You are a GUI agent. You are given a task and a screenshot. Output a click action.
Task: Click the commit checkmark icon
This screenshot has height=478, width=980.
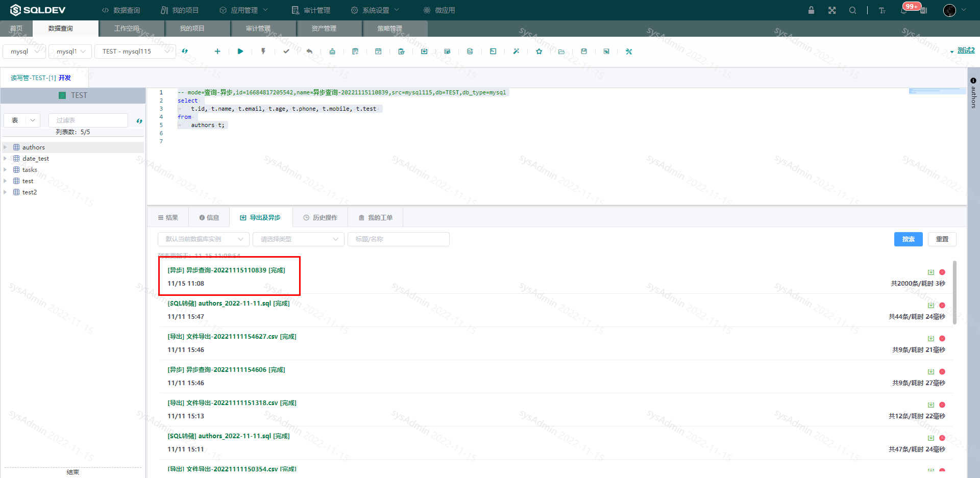(x=286, y=52)
